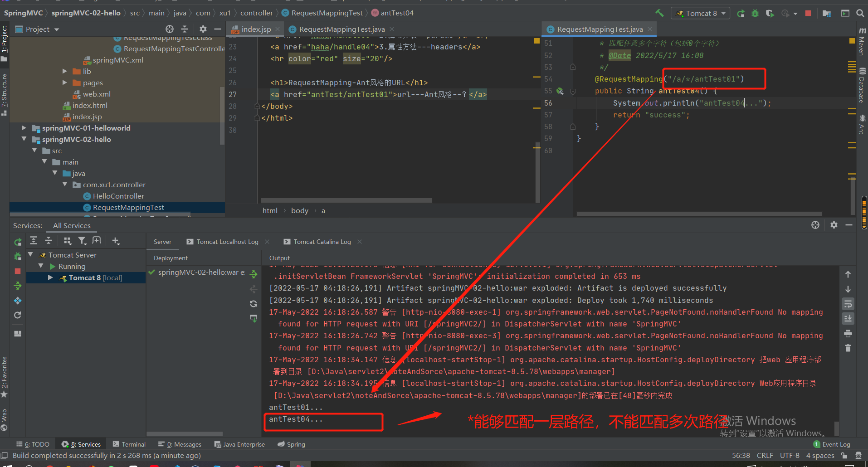Open the 0: Messages tool window
The height and width of the screenshot is (467, 868).
(x=180, y=444)
